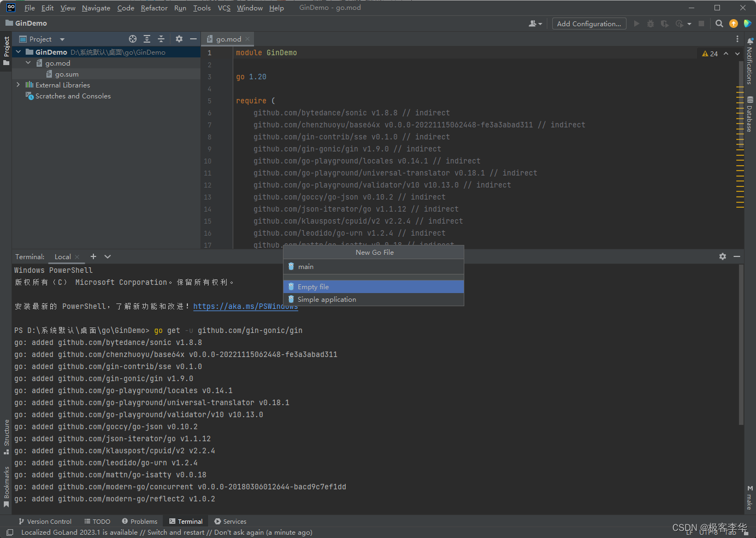Collapse the GinDemo root folder
Screen dimensions: 756x538
tap(19, 52)
